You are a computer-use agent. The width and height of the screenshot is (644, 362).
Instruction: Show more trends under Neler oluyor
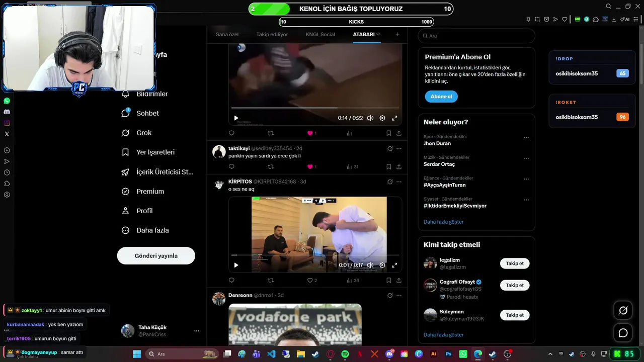pyautogui.click(x=443, y=222)
